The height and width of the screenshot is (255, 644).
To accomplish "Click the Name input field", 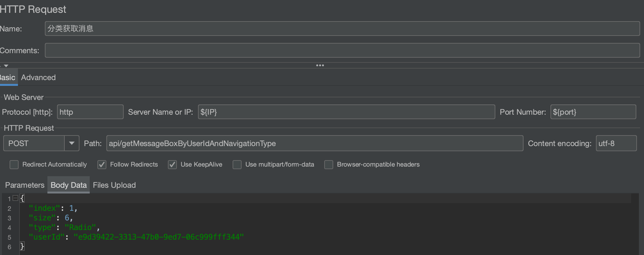I will 342,29.
